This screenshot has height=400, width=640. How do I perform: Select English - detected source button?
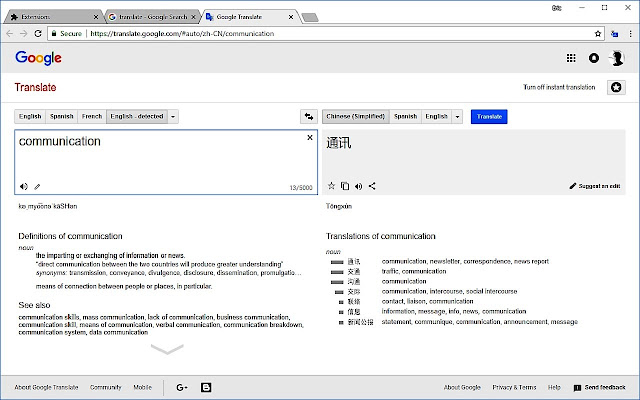tap(137, 117)
